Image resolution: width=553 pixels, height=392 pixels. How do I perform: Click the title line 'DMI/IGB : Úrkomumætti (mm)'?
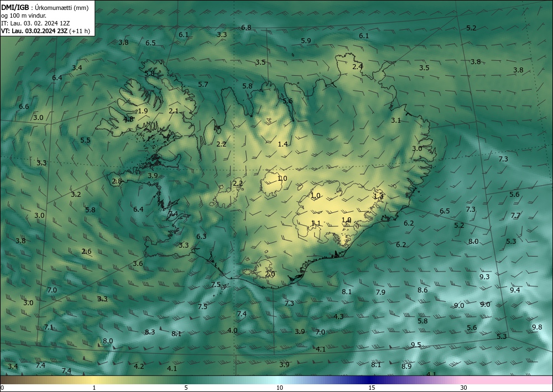pos(45,7)
